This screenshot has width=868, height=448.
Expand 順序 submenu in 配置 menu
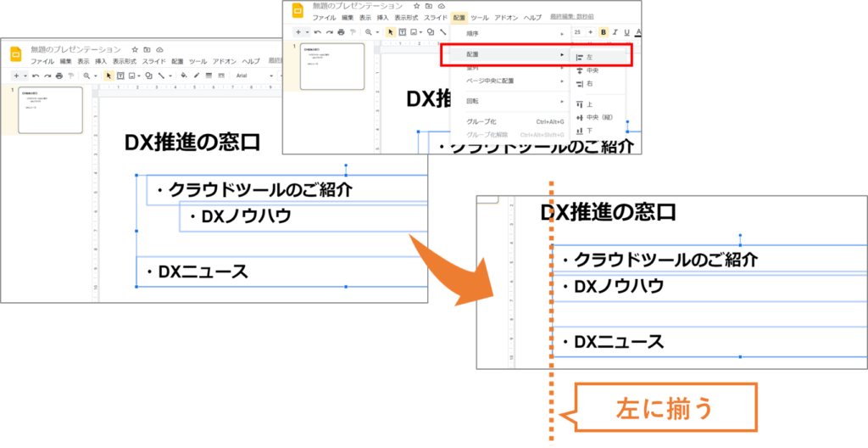click(x=509, y=34)
